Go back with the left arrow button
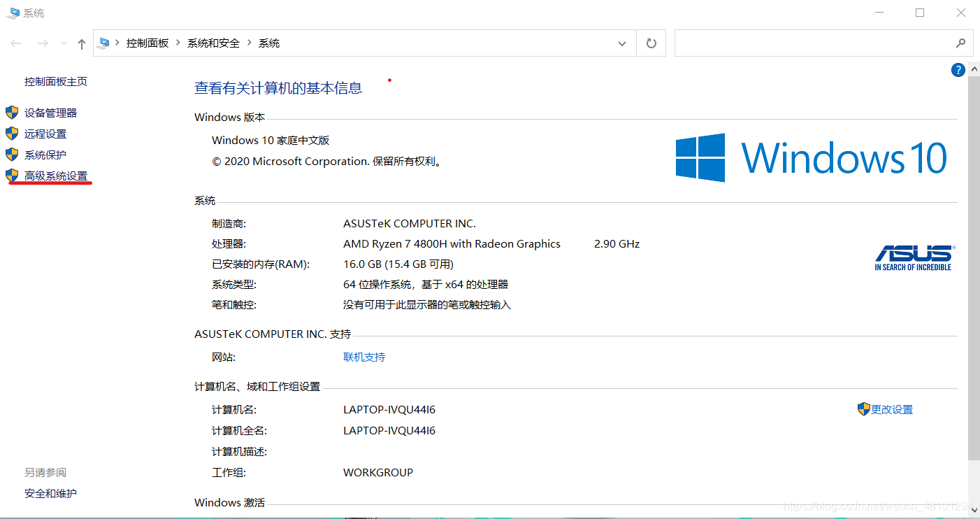The width and height of the screenshot is (980, 519). [x=17, y=43]
